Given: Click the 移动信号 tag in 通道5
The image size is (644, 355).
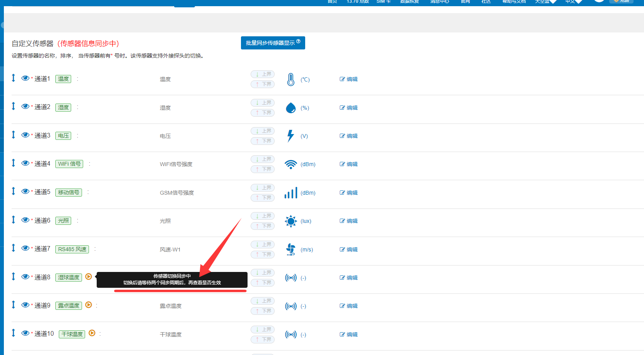Looking at the screenshot, I should click(68, 192).
